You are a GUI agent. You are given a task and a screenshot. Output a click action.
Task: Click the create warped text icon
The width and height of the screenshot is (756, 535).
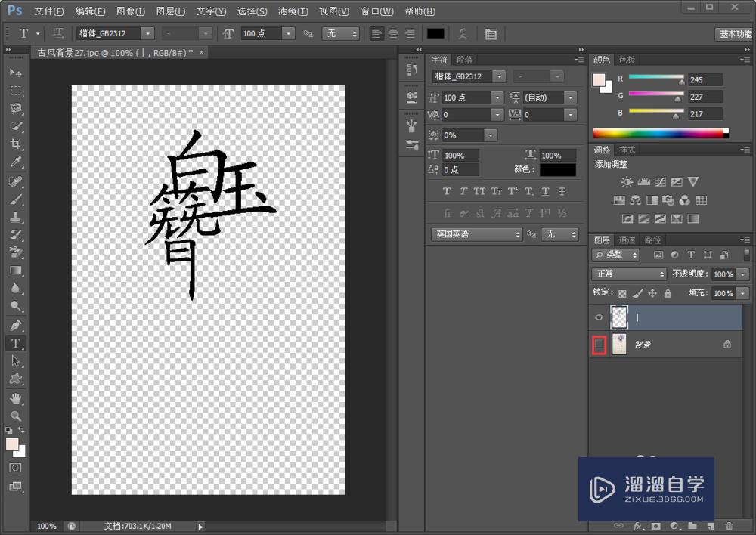click(463, 33)
